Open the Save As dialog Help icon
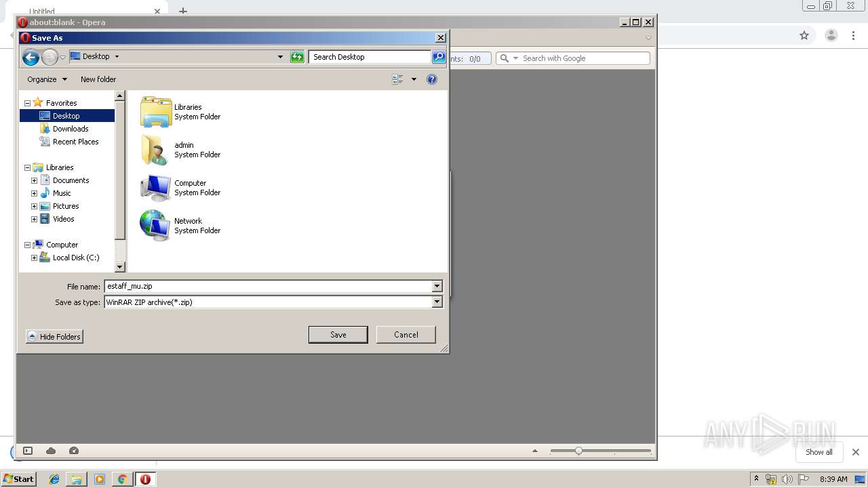 pos(432,79)
